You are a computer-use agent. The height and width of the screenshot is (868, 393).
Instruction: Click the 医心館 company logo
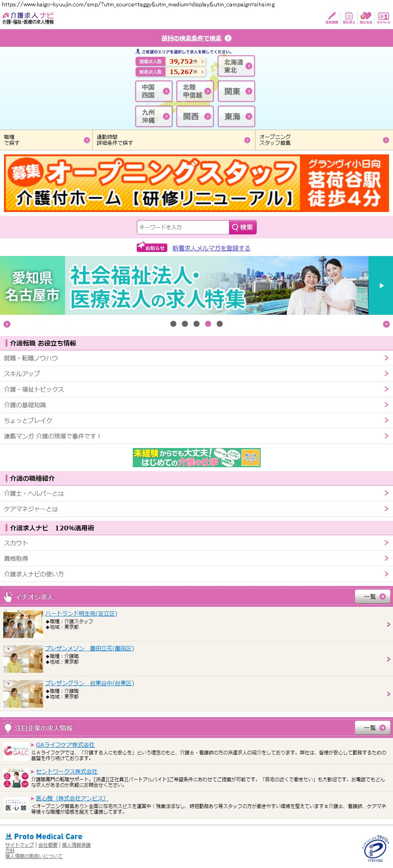(x=16, y=805)
